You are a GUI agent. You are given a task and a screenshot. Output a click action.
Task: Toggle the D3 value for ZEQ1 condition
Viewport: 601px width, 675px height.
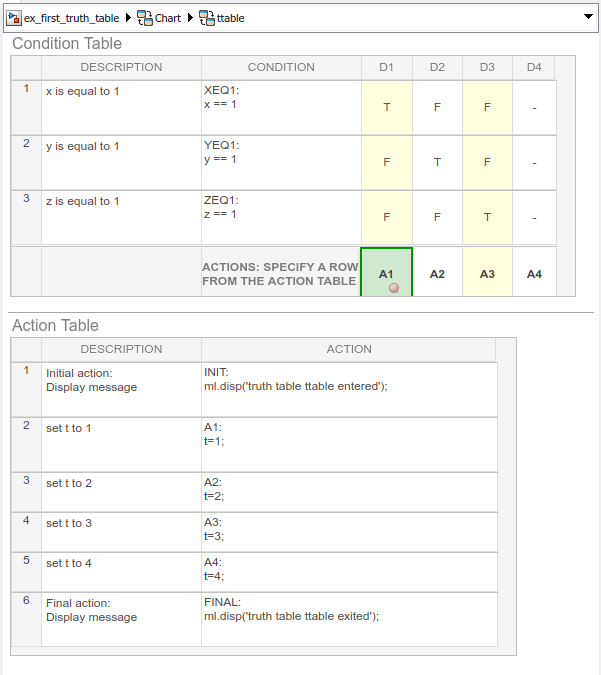click(x=487, y=216)
